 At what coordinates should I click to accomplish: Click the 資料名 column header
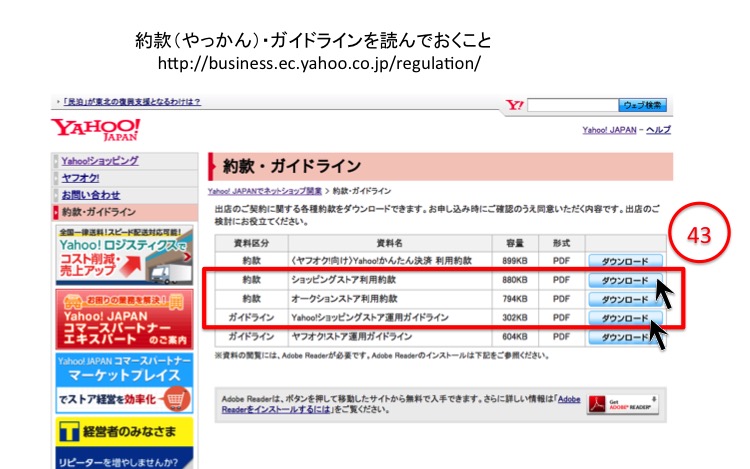point(389,243)
